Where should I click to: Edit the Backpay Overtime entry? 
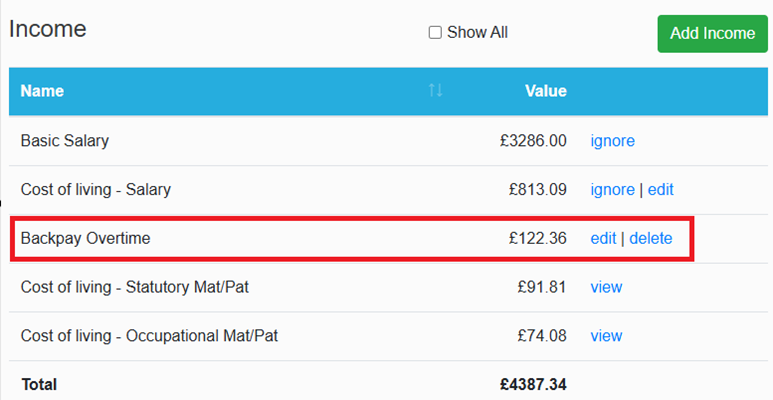(603, 239)
